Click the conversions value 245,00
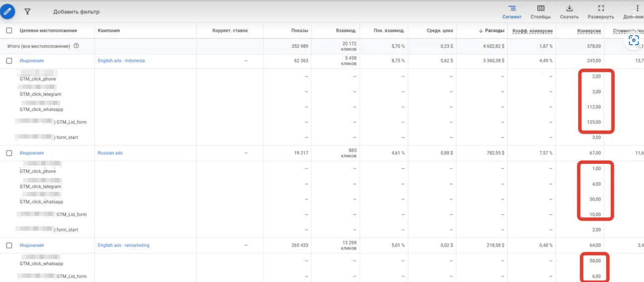The height and width of the screenshot is (282, 644). click(594, 61)
